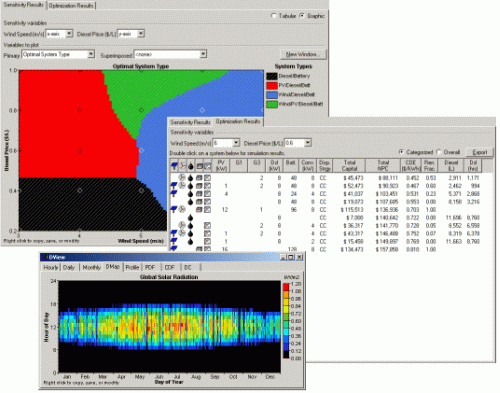Click wind turbine icon in first result row
Viewport: 500px width, 393px height.
(182, 178)
